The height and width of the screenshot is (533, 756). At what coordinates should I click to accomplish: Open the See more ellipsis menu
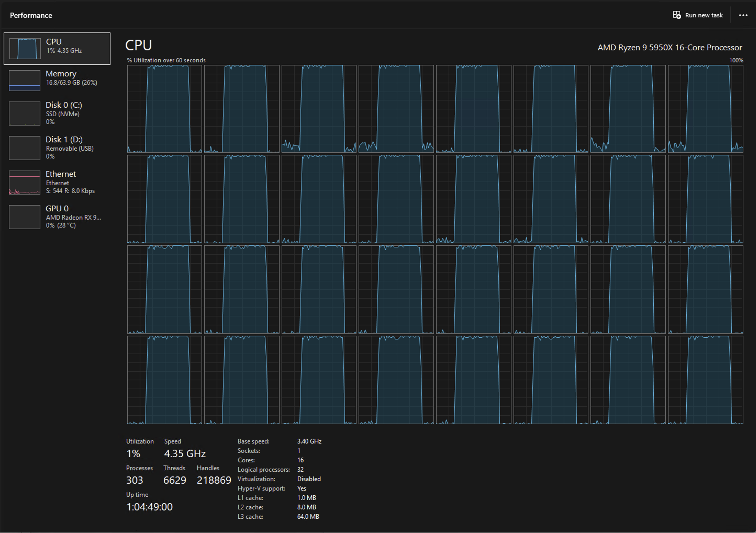pos(743,15)
